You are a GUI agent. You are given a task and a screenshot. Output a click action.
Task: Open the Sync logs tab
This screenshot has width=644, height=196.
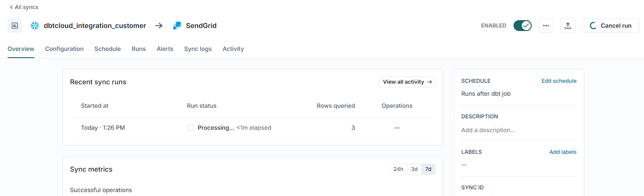tap(198, 49)
